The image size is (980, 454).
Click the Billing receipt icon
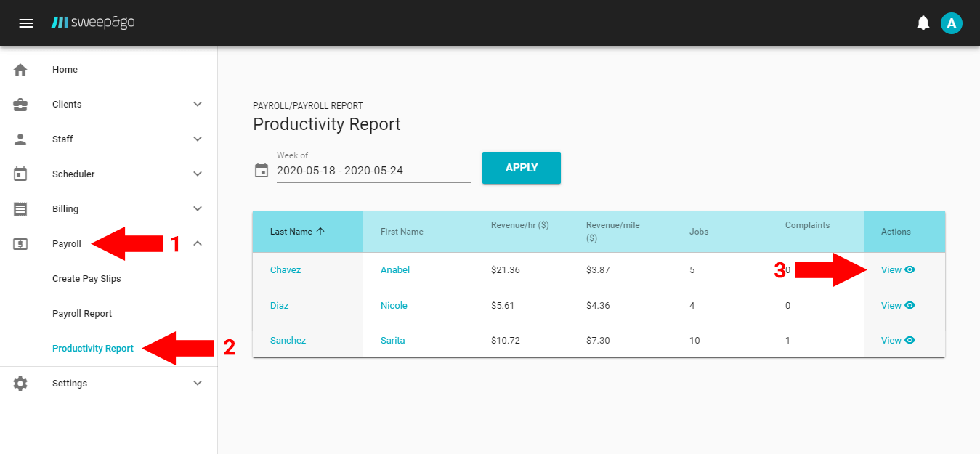click(20, 209)
